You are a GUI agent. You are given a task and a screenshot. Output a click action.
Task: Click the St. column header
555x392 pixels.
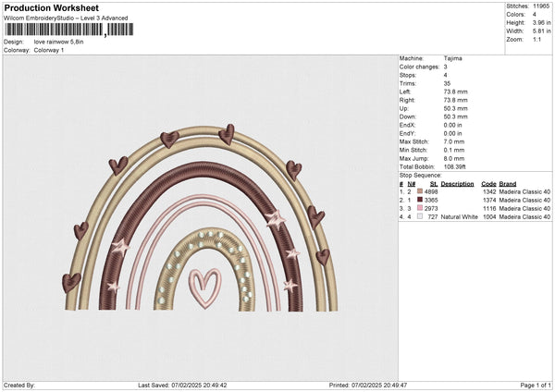tap(433, 183)
